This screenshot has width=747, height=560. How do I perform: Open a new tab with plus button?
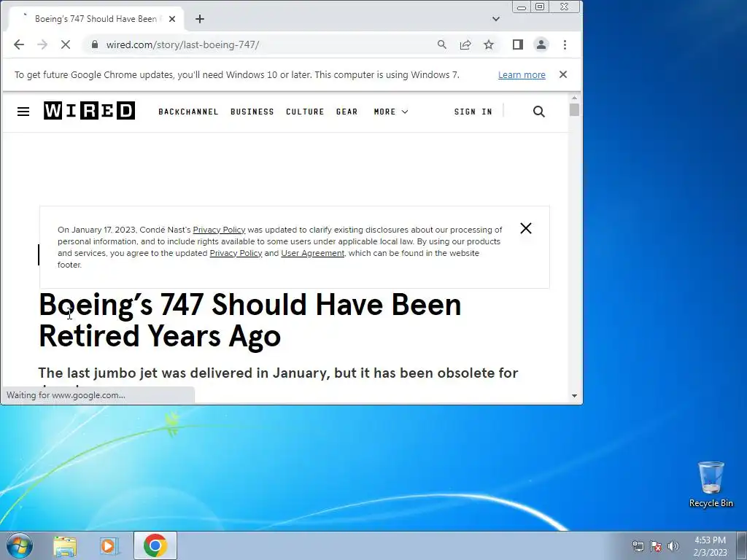pyautogui.click(x=200, y=19)
